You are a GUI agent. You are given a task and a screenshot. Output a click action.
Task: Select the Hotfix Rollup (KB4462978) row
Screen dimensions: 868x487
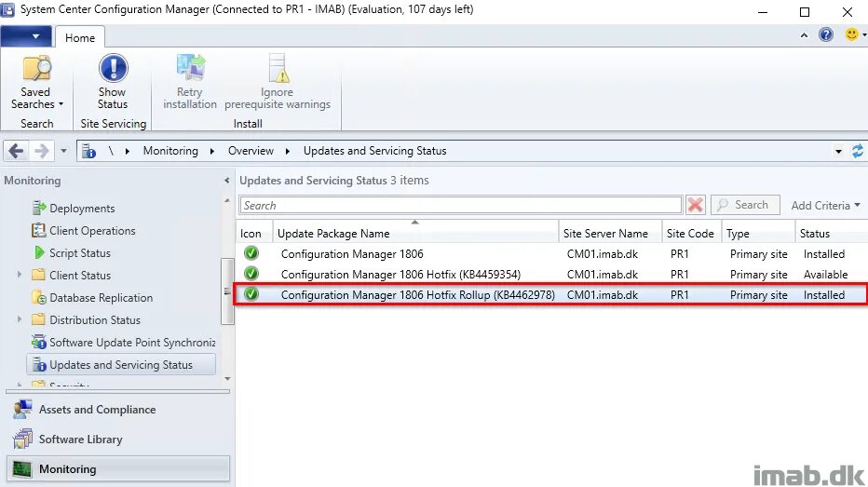click(551, 295)
